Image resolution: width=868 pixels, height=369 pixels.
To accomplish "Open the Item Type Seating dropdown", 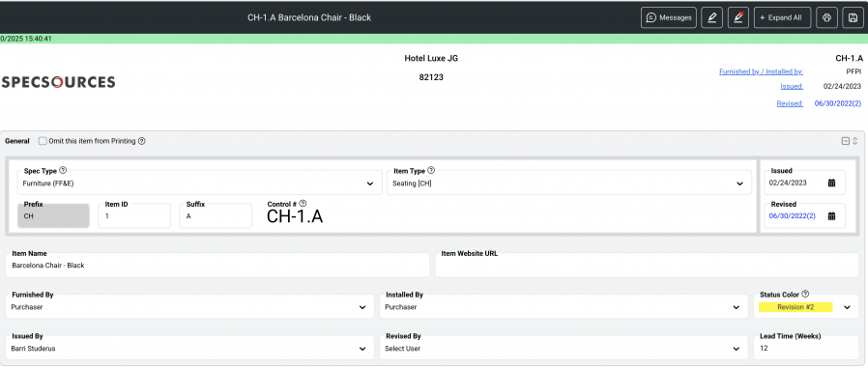I will (569, 184).
